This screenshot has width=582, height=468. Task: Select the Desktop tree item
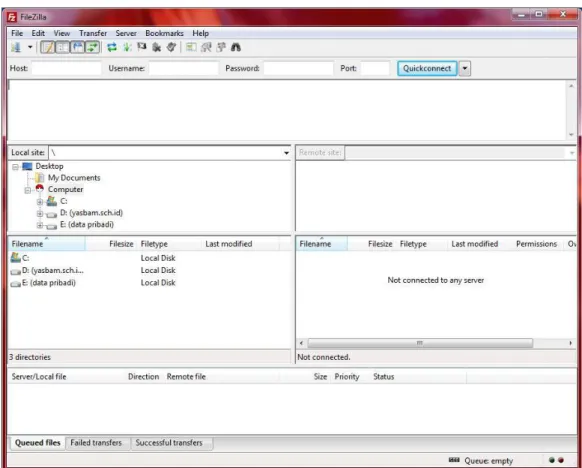pyautogui.click(x=49, y=166)
